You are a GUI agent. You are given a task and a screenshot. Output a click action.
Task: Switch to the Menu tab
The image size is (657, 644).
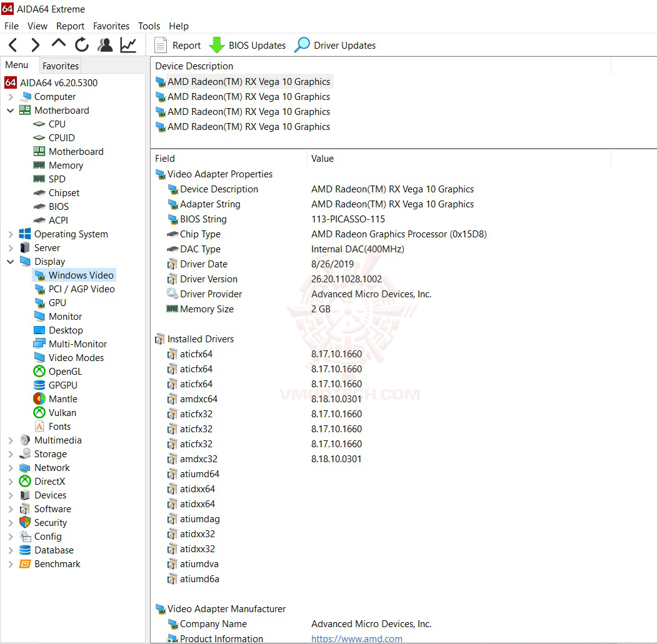pyautogui.click(x=17, y=65)
